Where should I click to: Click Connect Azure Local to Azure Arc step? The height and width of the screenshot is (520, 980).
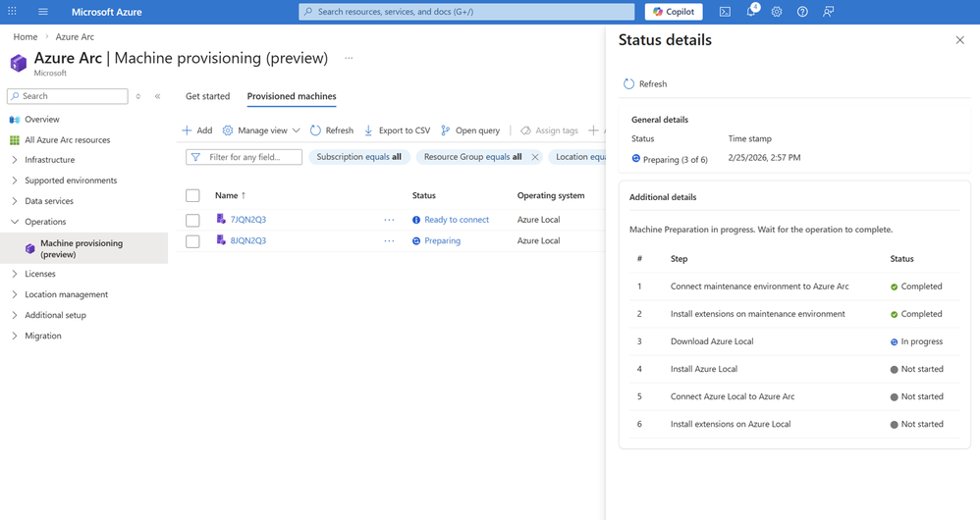tap(733, 396)
